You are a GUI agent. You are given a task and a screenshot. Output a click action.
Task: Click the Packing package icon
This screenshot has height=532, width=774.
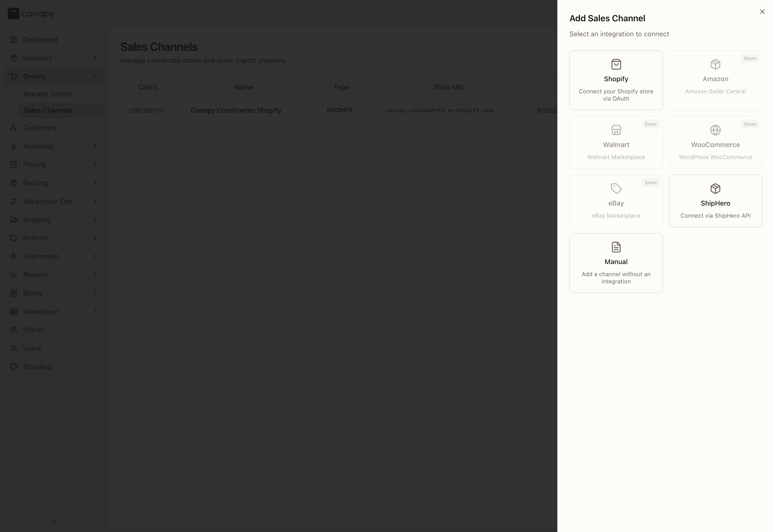(x=13, y=183)
